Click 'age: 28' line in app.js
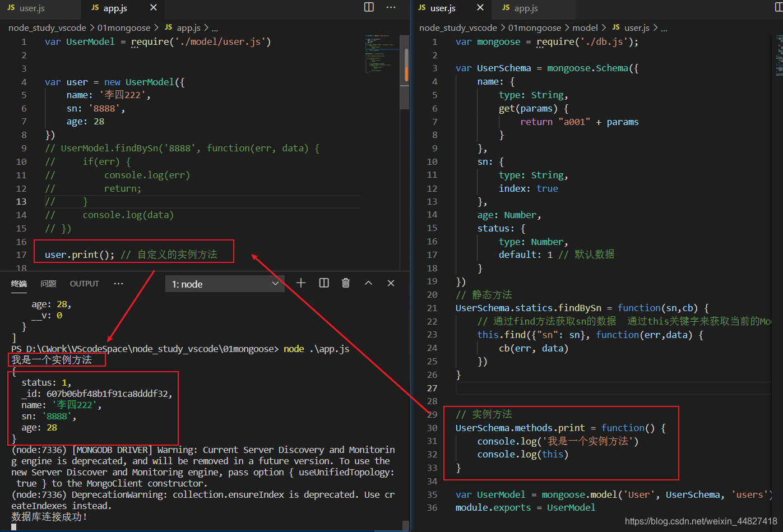 click(x=85, y=122)
